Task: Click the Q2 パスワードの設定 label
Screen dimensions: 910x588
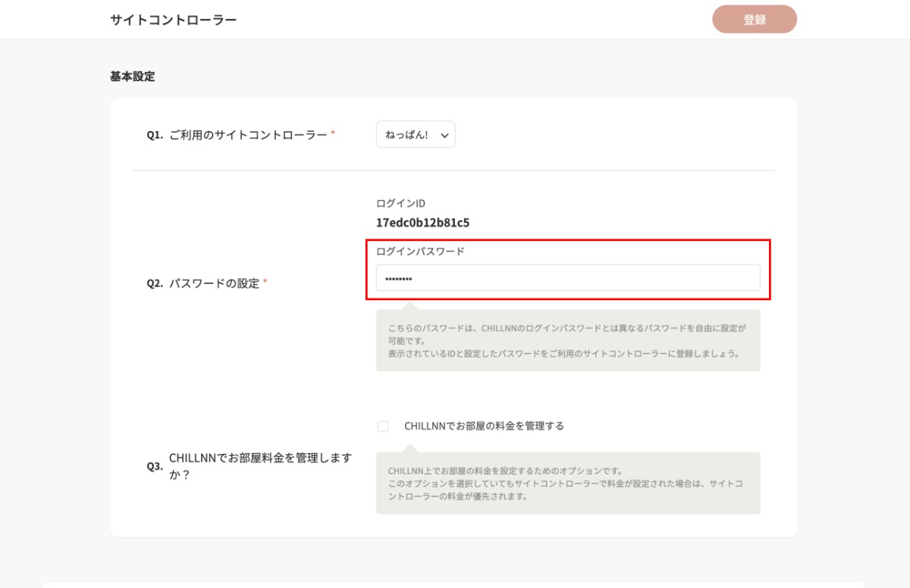Action: coord(214,283)
